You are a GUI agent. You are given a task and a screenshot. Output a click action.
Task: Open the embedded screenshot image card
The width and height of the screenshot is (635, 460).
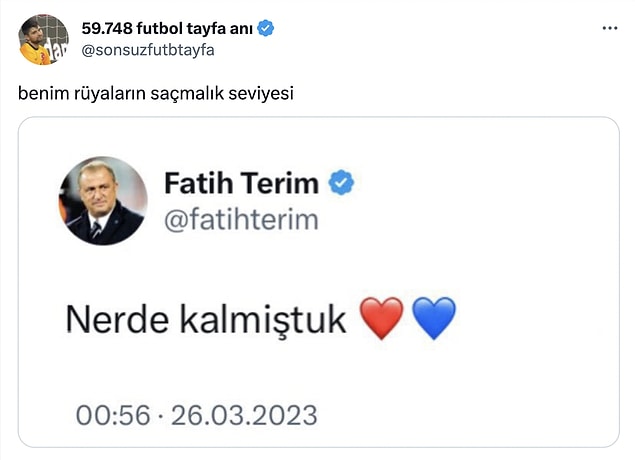[319, 282]
